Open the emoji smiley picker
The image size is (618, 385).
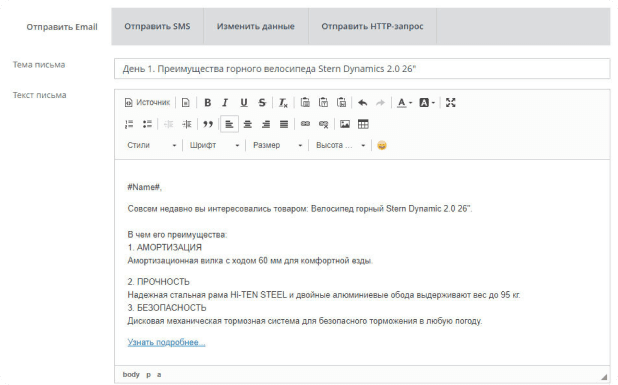(x=382, y=145)
